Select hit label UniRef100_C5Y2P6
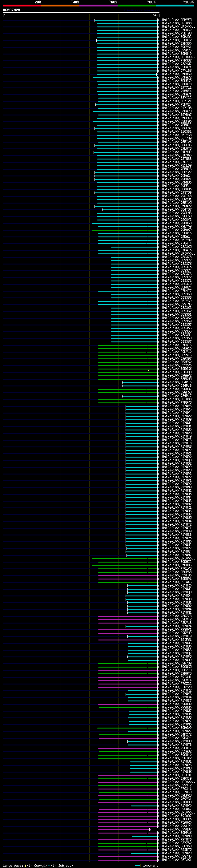The image size is (197, 868). coord(177,365)
